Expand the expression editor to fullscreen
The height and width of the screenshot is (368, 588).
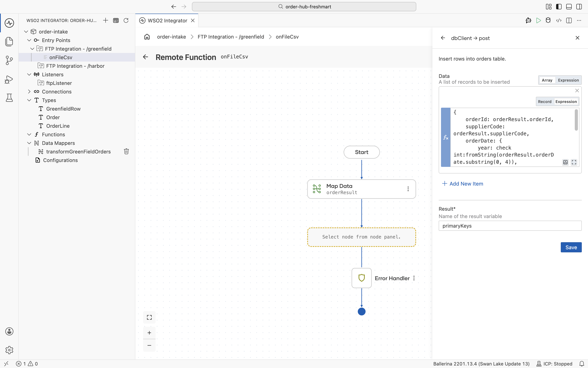[x=574, y=162]
